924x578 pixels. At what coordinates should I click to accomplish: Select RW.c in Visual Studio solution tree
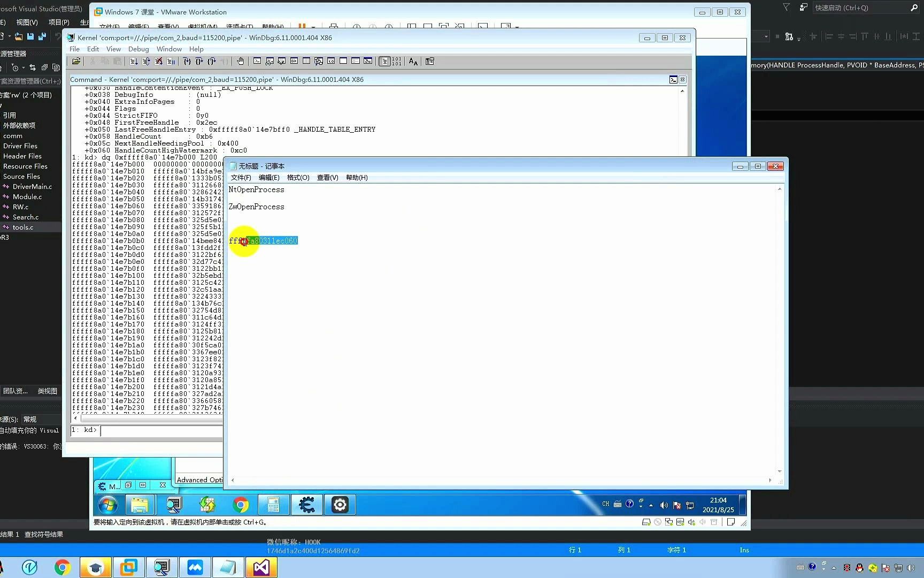[x=20, y=207]
